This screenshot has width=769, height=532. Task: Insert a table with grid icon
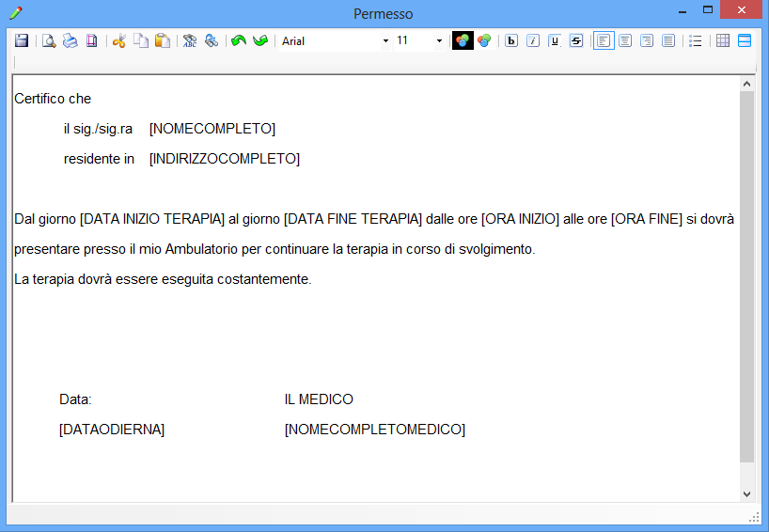[x=723, y=40]
